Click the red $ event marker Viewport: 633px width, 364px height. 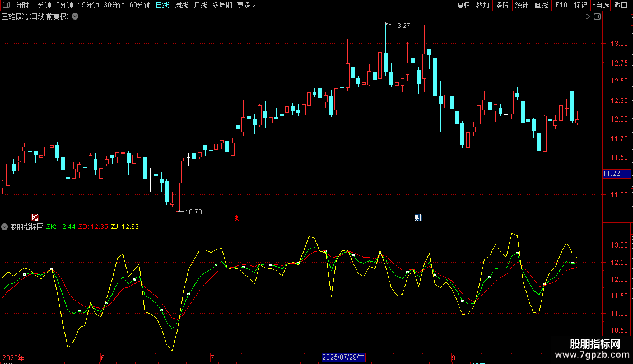pyautogui.click(x=237, y=218)
